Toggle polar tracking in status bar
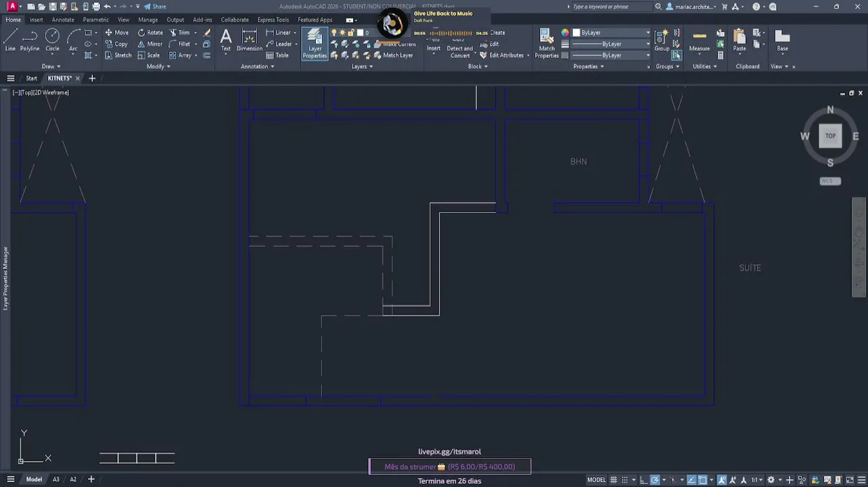The height and width of the screenshot is (487, 868). 655,480
